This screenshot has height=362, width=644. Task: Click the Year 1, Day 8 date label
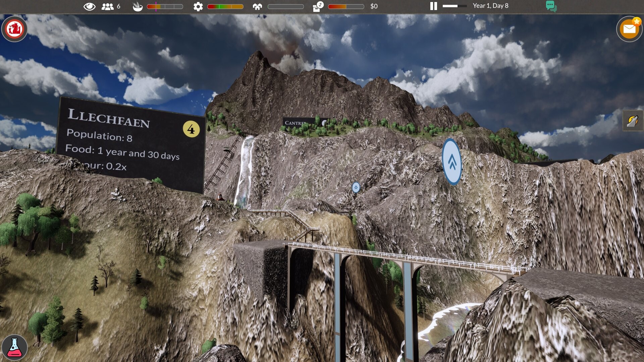click(x=490, y=6)
